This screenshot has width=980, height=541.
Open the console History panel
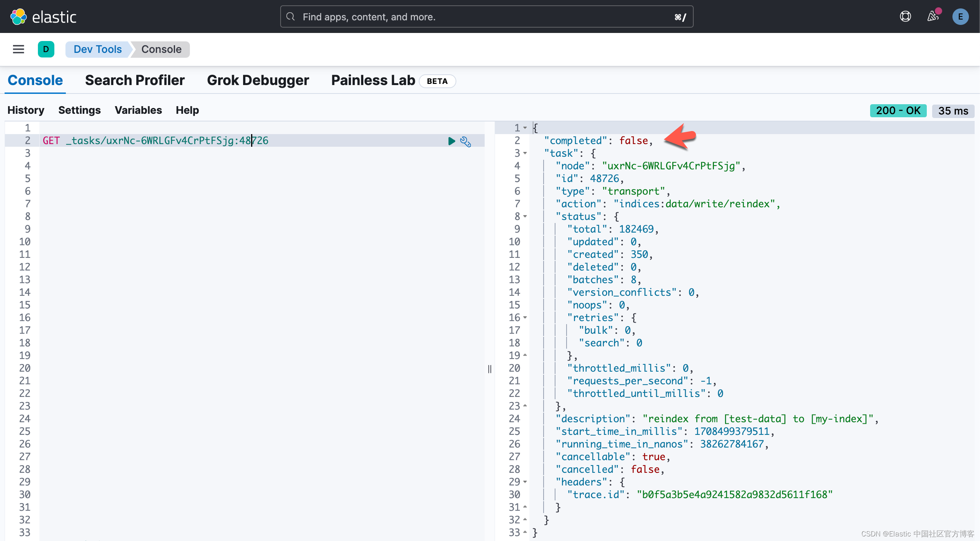[x=26, y=110]
